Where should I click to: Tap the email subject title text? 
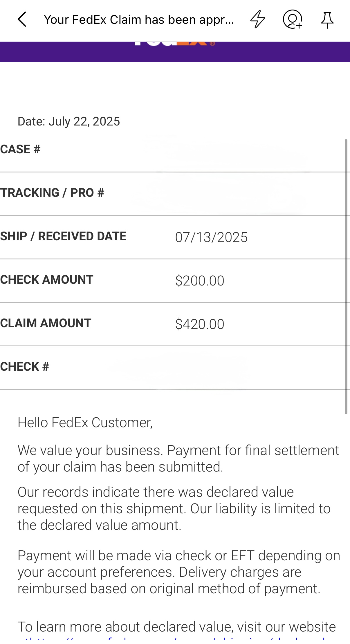click(139, 20)
